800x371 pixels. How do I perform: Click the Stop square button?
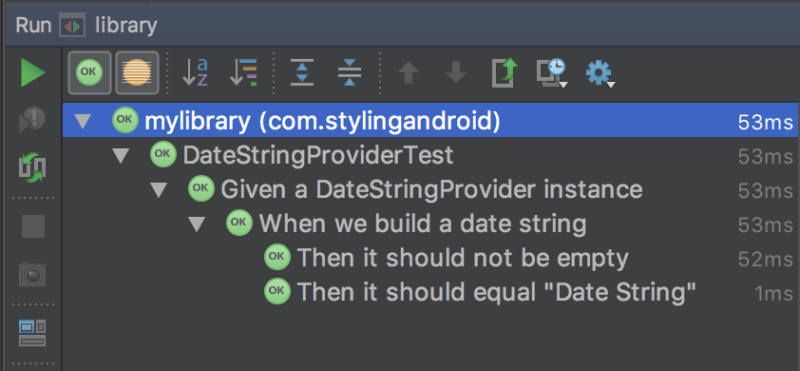[x=33, y=227]
